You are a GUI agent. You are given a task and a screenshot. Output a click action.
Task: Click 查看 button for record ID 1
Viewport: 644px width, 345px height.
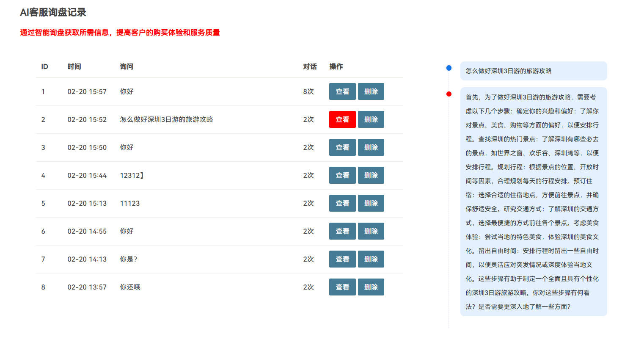coord(342,91)
